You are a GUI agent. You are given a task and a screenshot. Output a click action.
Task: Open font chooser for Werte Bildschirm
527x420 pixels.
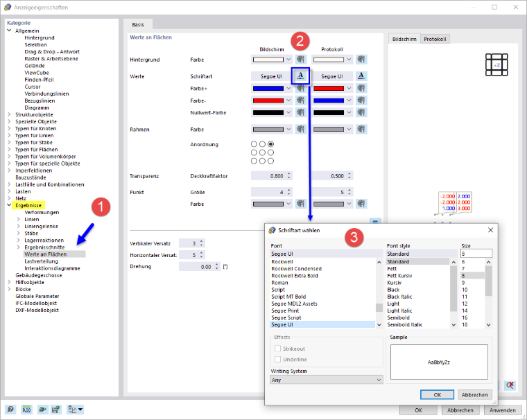tap(300, 76)
